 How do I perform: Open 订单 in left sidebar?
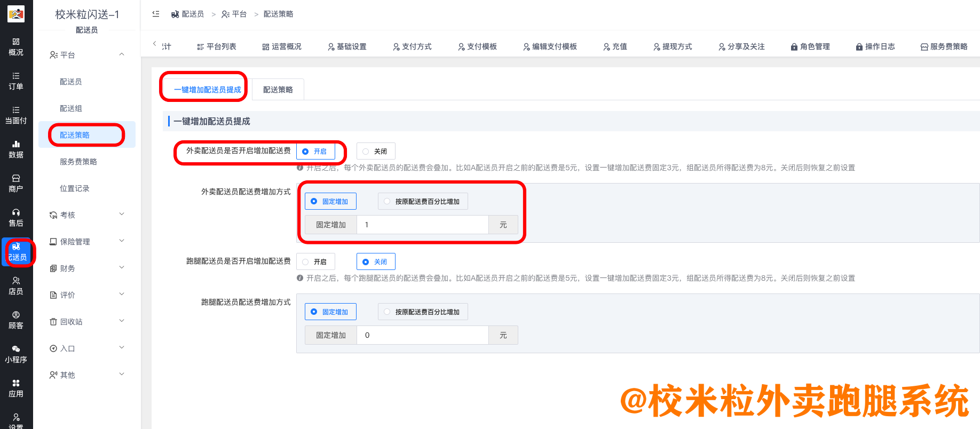(16, 81)
